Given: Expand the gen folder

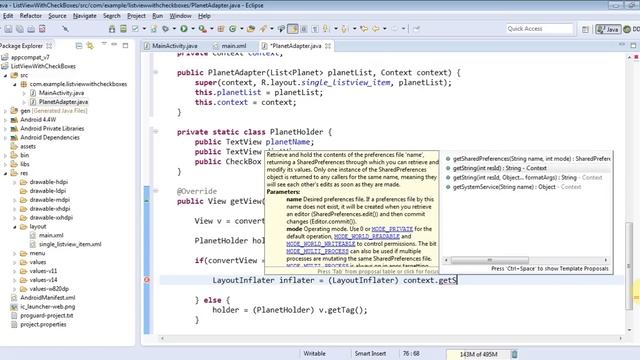Looking at the screenshot, I should click(x=6, y=111).
